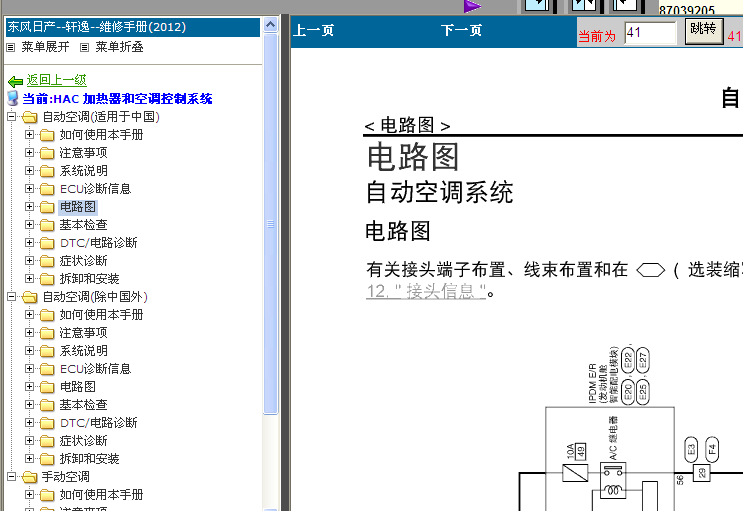
Task: Click the purple play arrow icon
Action: (472, 6)
